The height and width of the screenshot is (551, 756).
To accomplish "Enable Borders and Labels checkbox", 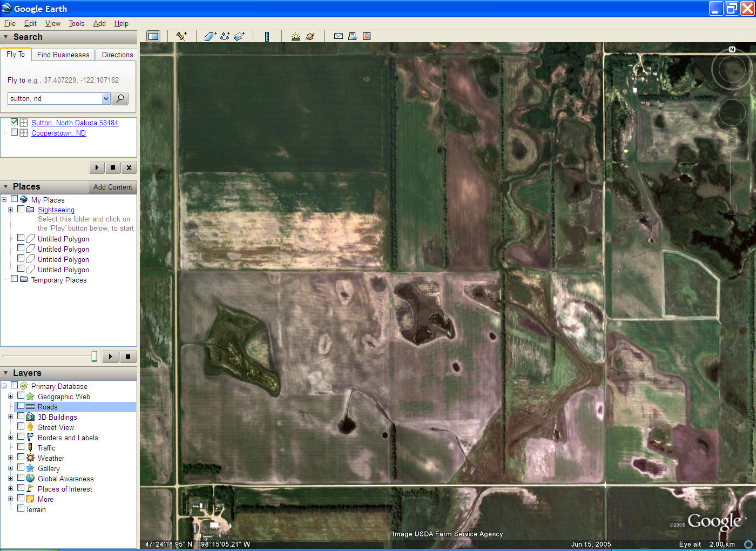I will tap(21, 436).
